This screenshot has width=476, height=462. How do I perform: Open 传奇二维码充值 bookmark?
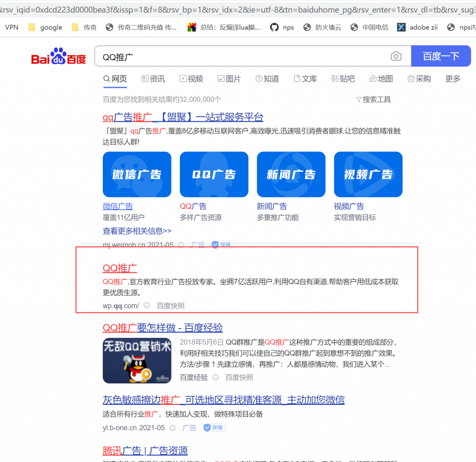pyautogui.click(x=141, y=27)
